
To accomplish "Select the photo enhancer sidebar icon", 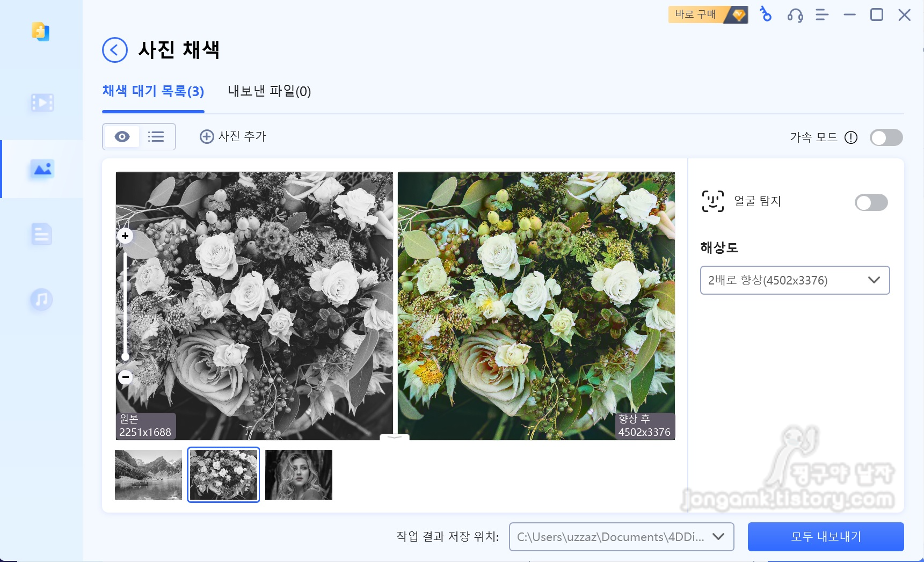I will point(42,170).
